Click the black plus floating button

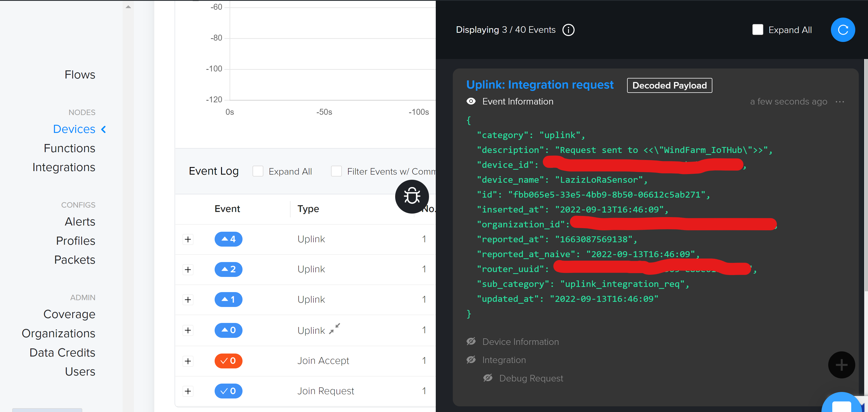tap(841, 365)
